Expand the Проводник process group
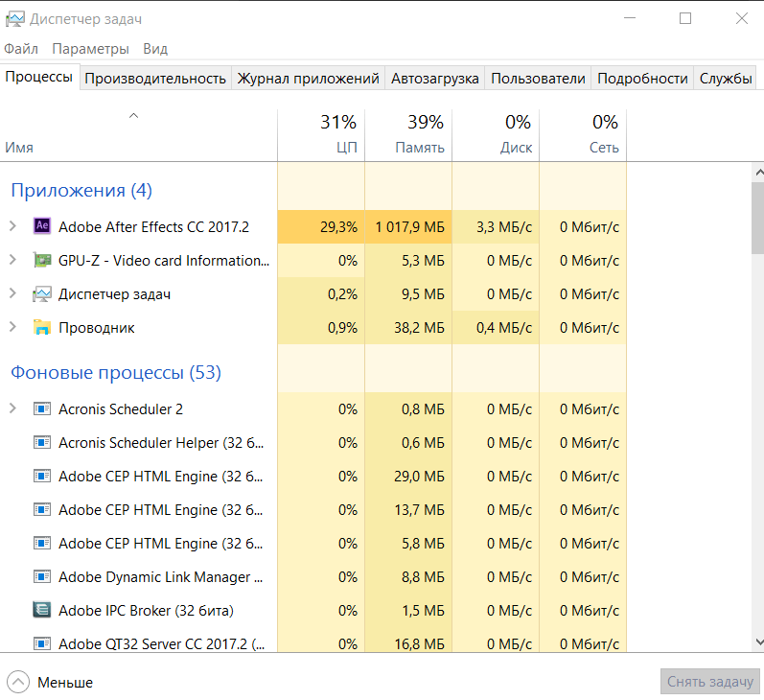Screen dimensions: 764x700 click(13, 327)
